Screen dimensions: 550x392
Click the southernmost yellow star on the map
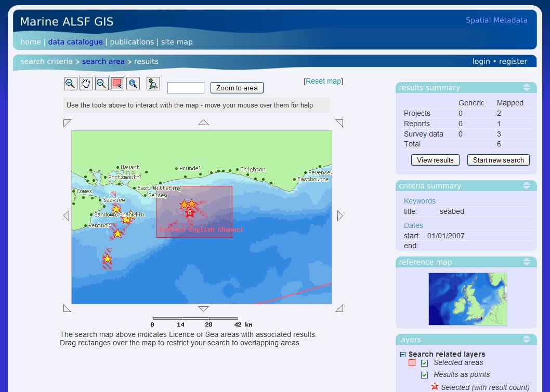click(x=107, y=259)
